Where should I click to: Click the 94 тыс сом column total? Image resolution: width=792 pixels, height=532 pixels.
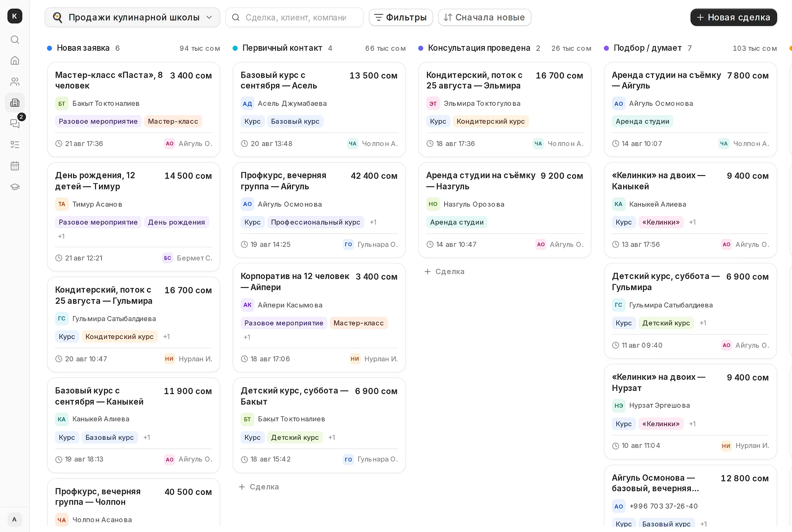200,48
